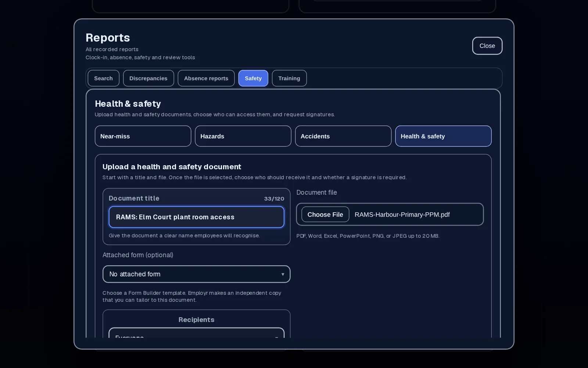Switch to the Discrepancies tab

pyautogui.click(x=148, y=78)
